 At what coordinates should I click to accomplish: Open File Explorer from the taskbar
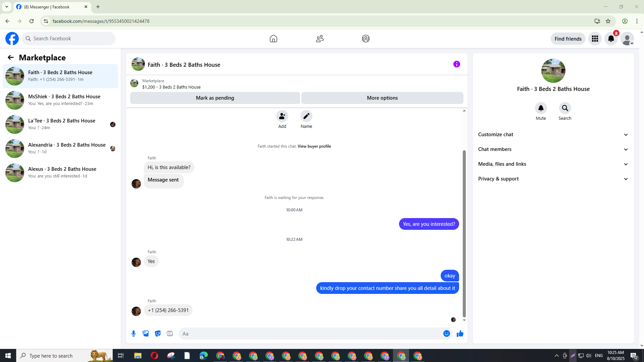tap(138, 356)
